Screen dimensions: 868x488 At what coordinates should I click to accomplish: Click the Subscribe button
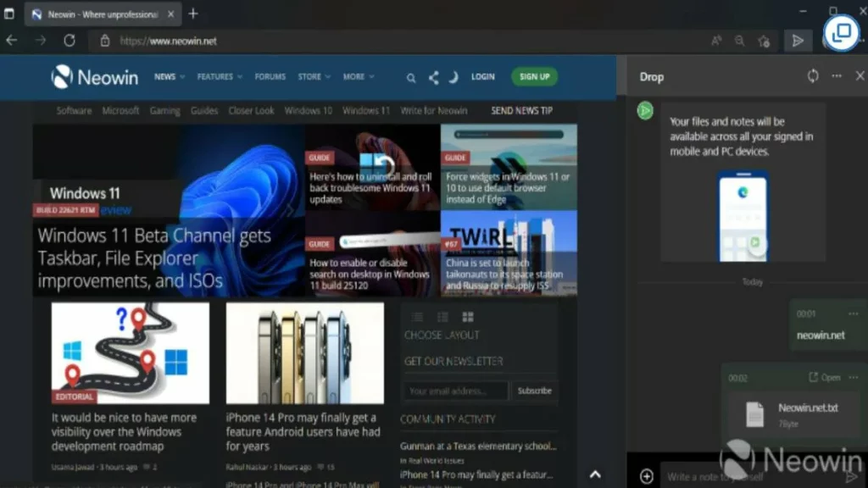click(x=534, y=391)
